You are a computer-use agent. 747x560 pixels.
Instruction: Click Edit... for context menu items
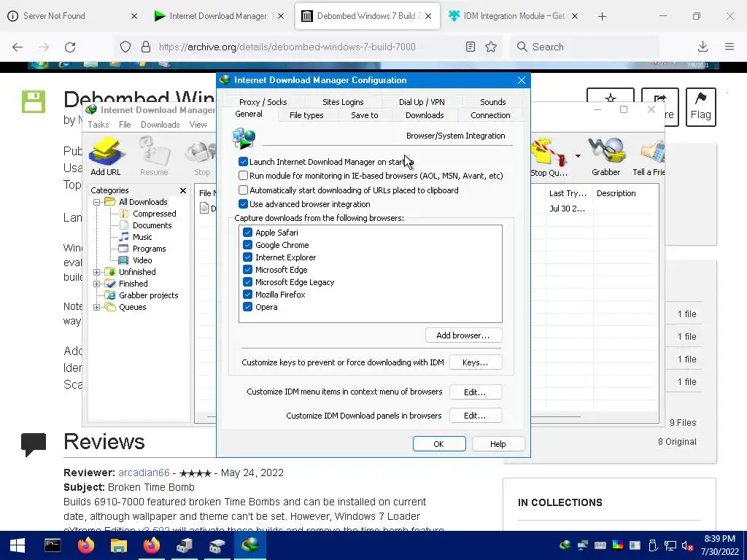(476, 392)
